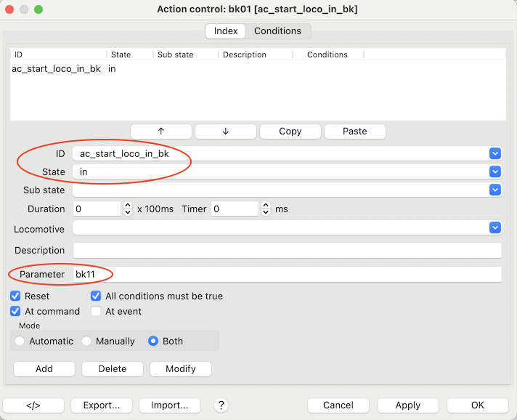Open the State dropdown
The image size is (517, 420).
(495, 171)
